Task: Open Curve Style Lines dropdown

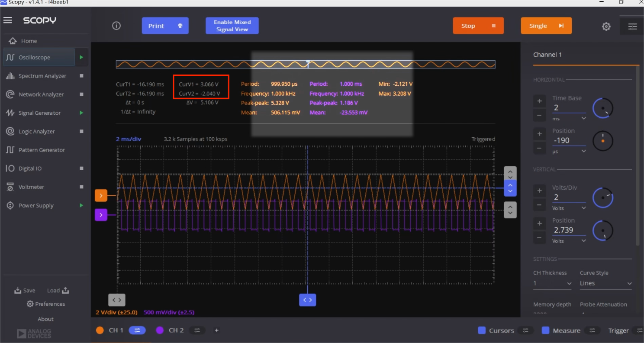Action: [606, 283]
